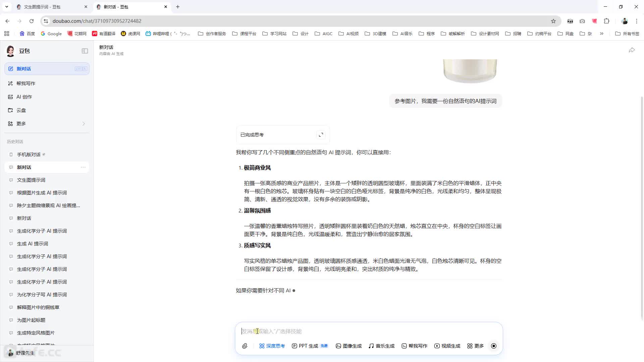The height and width of the screenshot is (362, 644).
Task: Open 音乐生成 music generation skill
Action: [x=381, y=346]
